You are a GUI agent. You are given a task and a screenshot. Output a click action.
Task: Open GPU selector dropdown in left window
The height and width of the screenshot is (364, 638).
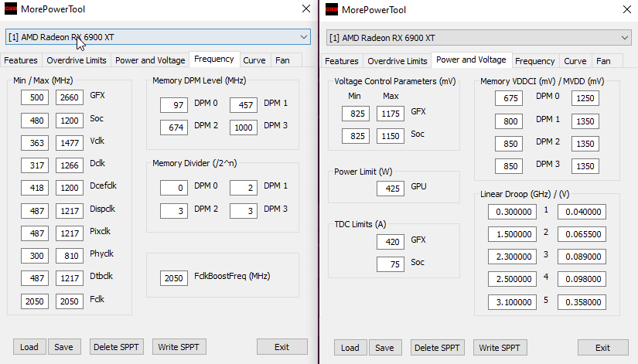(x=158, y=37)
